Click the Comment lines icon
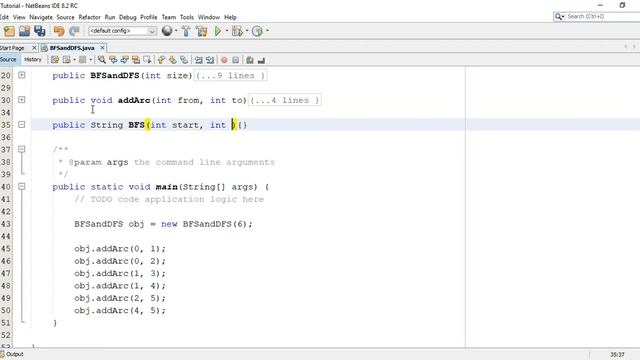This screenshot has height=360, width=640. [x=250, y=60]
